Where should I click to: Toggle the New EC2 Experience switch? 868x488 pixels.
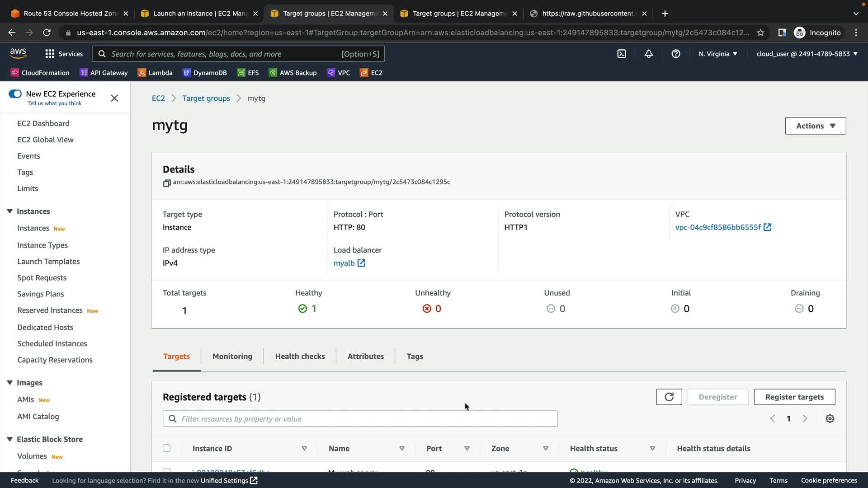tap(15, 94)
